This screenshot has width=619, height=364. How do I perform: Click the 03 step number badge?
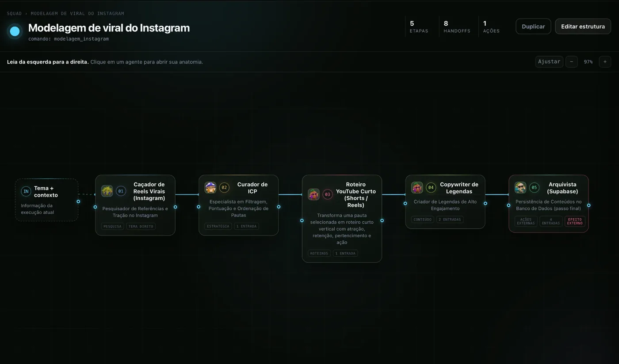pyautogui.click(x=328, y=194)
